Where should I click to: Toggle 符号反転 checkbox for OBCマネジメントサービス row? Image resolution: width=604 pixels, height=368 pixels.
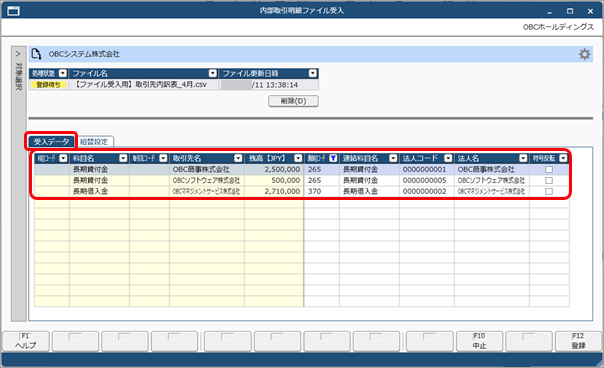pyautogui.click(x=549, y=192)
